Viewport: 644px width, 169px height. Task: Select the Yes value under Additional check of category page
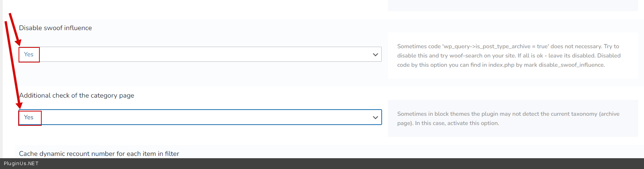pyautogui.click(x=29, y=117)
